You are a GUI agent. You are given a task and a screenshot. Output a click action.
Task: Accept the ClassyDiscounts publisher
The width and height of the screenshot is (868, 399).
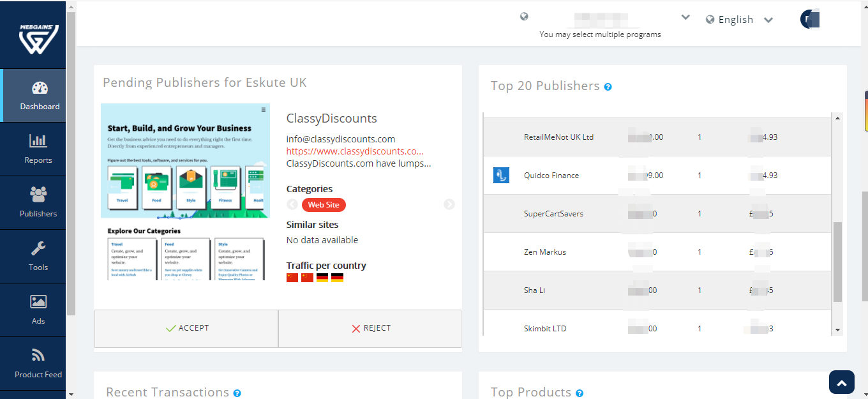(186, 328)
